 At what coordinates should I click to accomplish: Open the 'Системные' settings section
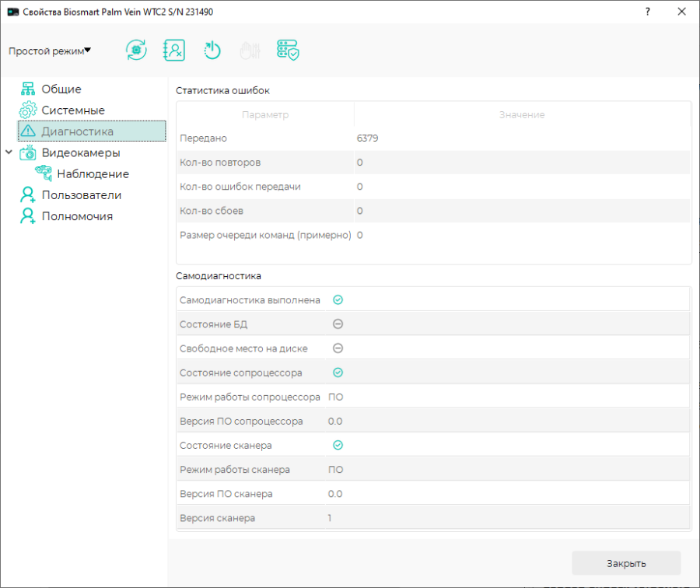73,110
